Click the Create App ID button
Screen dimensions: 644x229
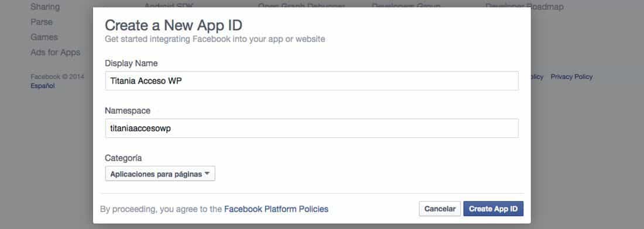pyautogui.click(x=494, y=209)
